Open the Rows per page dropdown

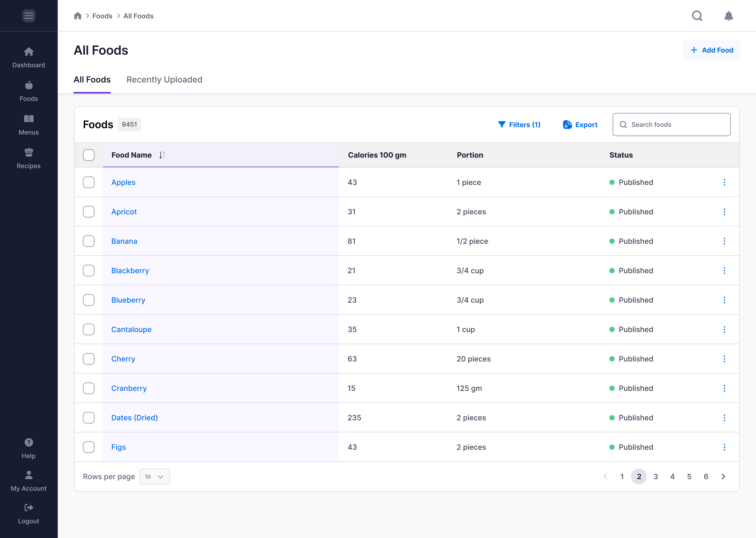tap(155, 476)
